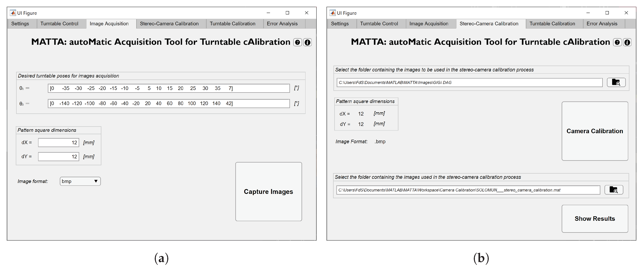Open Settings tab in left window
Viewport: 644px width, 269px height.
(x=20, y=24)
